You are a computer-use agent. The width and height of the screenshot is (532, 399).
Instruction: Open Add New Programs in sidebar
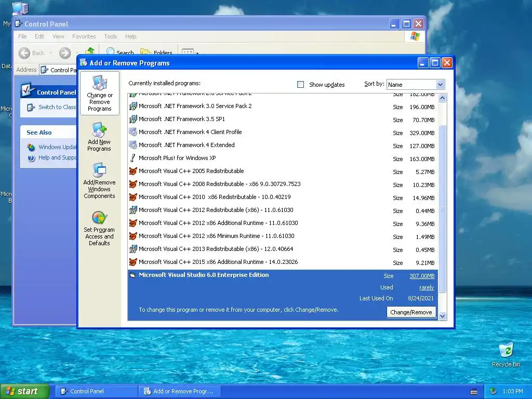(x=99, y=137)
